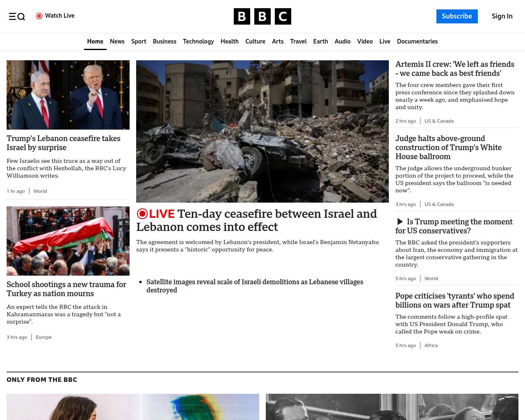Open the destroyed car rubble photo
Screen dimensions: 525x420
point(262,131)
